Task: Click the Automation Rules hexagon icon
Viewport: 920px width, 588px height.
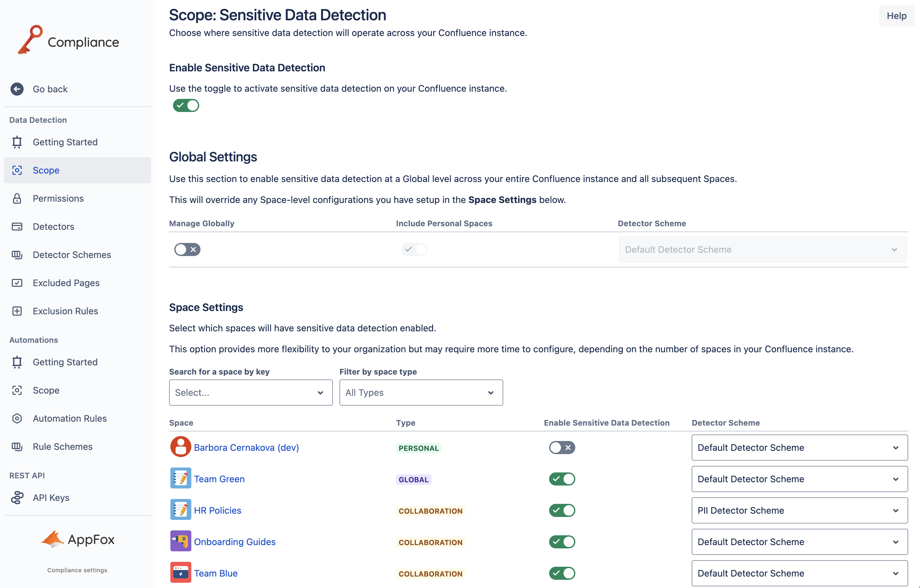Action: pos(17,418)
